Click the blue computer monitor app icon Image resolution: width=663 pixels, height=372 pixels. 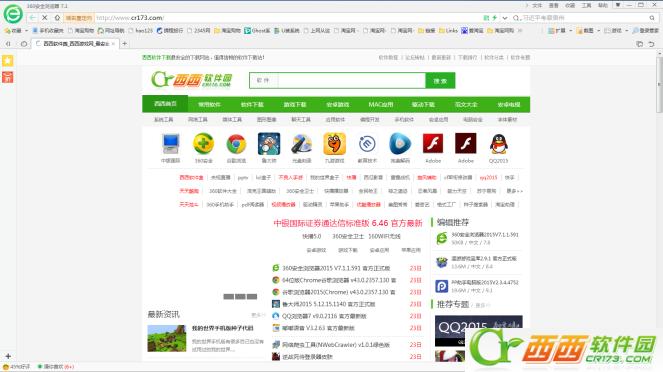click(170, 144)
